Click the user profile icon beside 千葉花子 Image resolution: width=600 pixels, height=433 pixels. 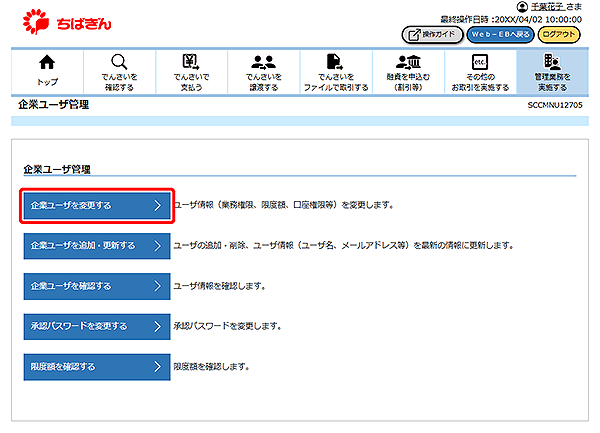coord(522,7)
